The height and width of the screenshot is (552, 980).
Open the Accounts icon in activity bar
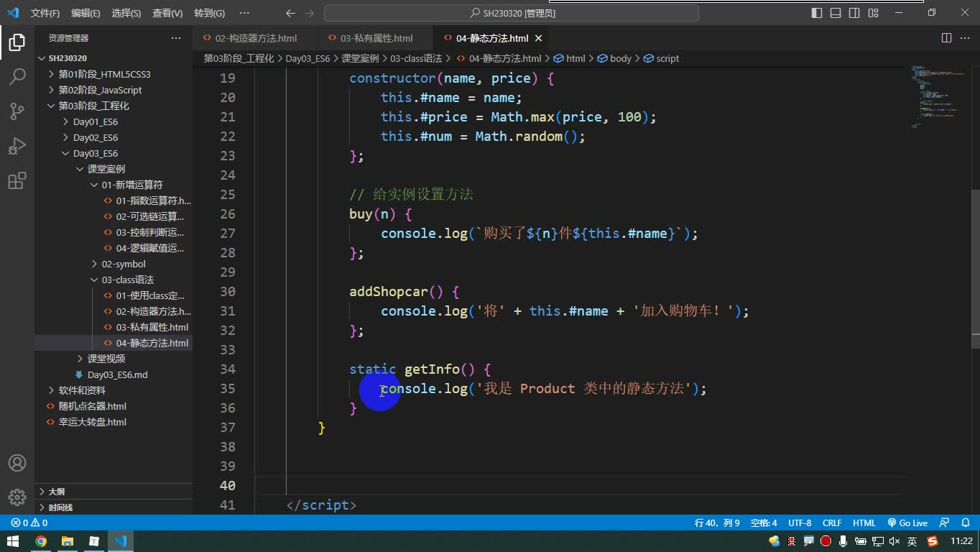click(17, 463)
